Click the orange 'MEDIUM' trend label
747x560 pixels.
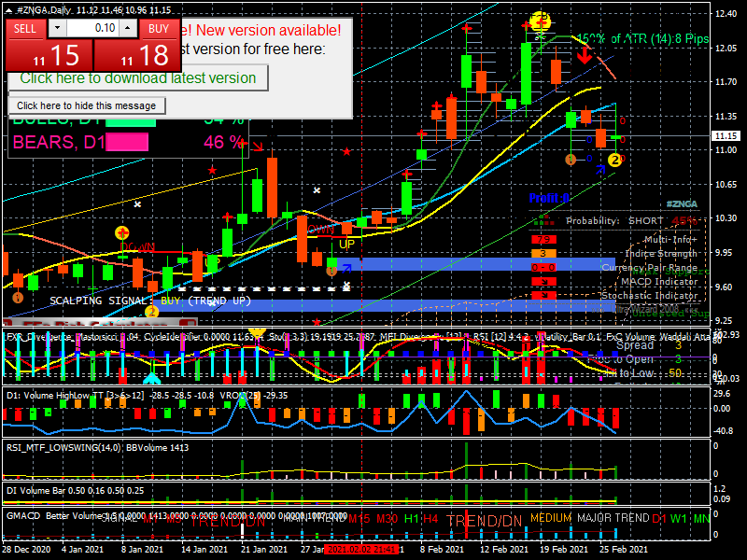[551, 518]
